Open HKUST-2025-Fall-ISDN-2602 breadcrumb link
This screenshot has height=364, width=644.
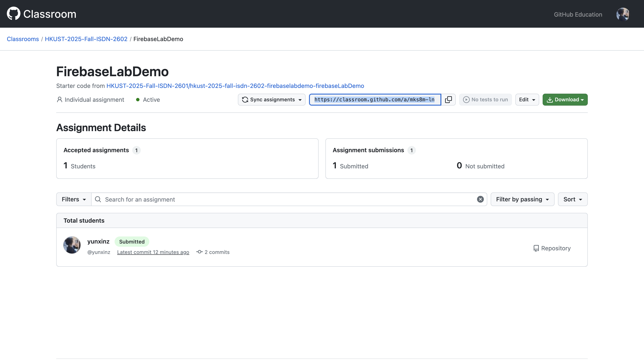pos(86,39)
